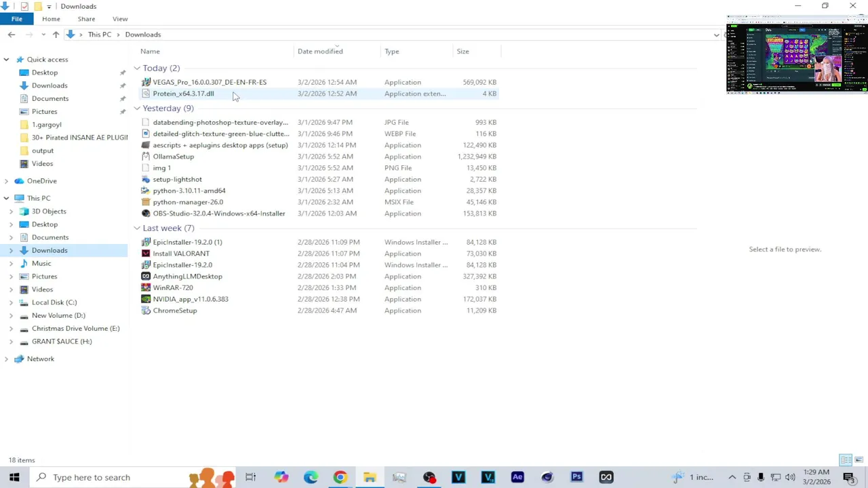This screenshot has height=488, width=868.
Task: Expand the 3D Objects tree node
Action: click(x=11, y=211)
